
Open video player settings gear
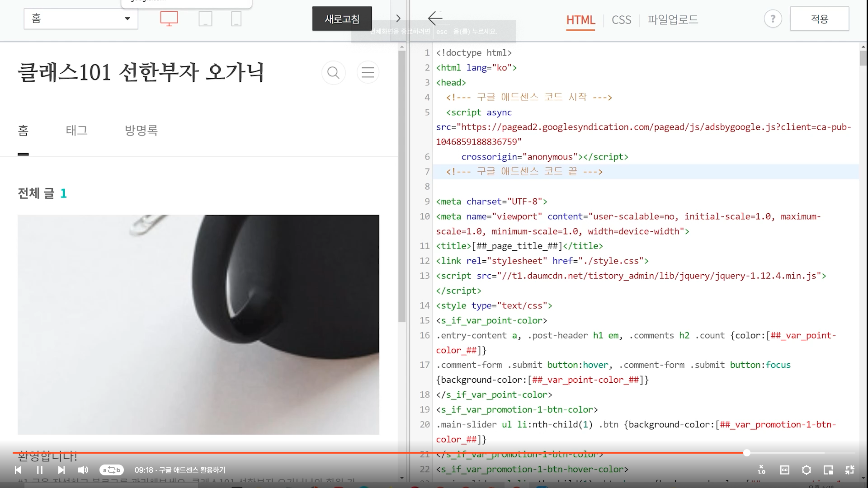pyautogui.click(x=806, y=470)
